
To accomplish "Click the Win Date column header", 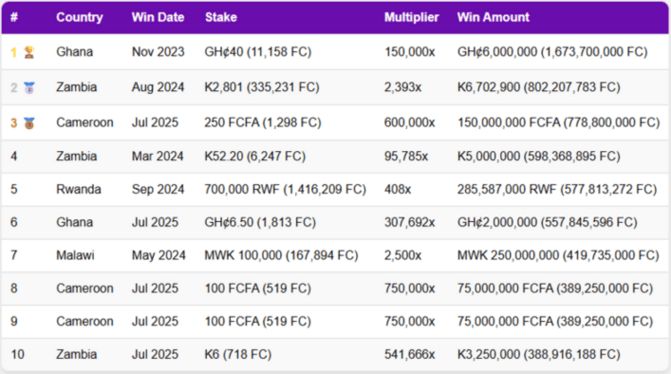I will [158, 17].
